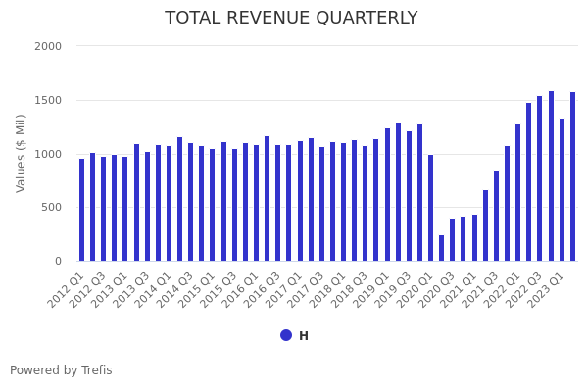Click the 2000 y-axis tick label
This screenshot has width=588, height=392.
tap(48, 46)
